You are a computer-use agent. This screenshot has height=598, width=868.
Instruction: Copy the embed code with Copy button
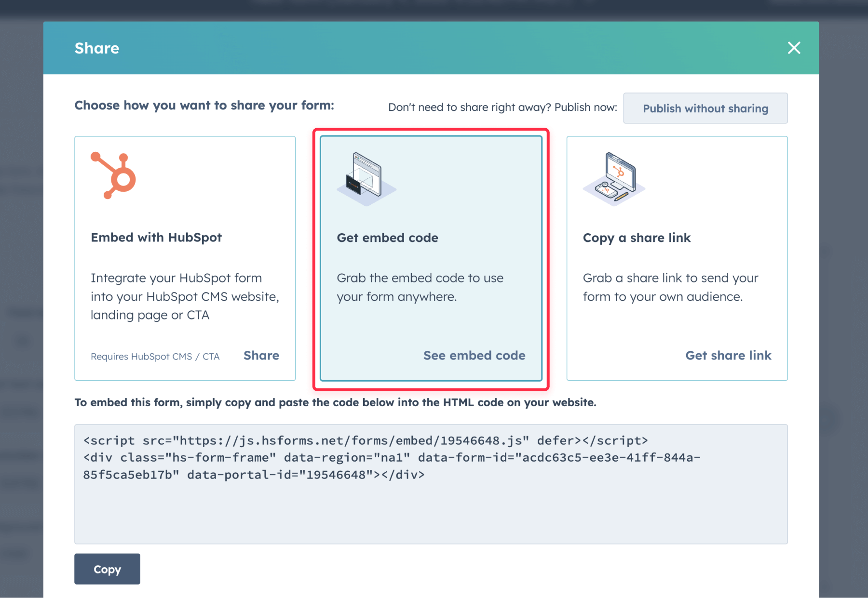click(x=107, y=569)
